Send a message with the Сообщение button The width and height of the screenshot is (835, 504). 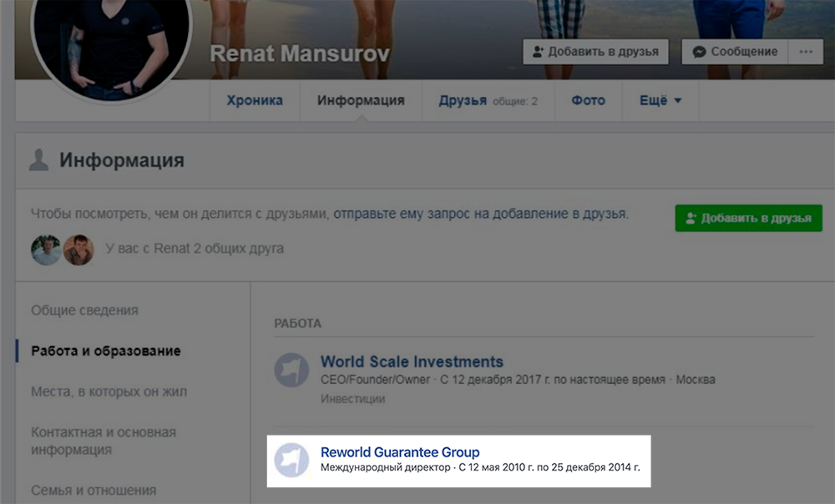click(x=735, y=52)
